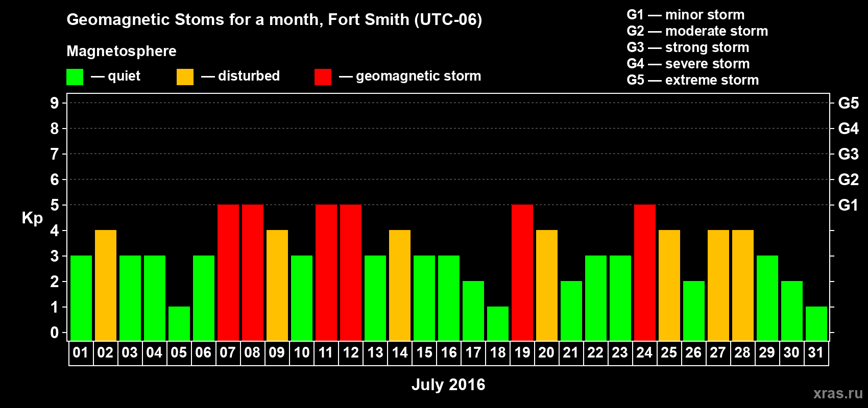
Task: Click the green bar for July 01
Action: coord(81,298)
